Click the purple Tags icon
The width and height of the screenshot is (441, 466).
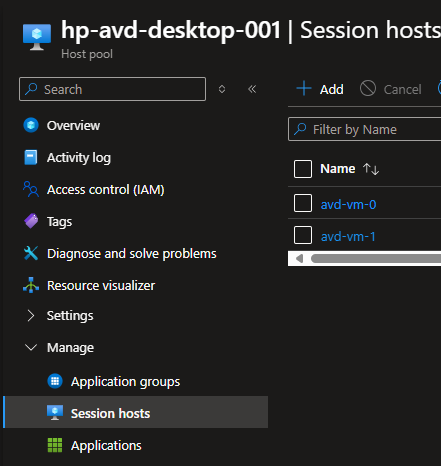31,221
